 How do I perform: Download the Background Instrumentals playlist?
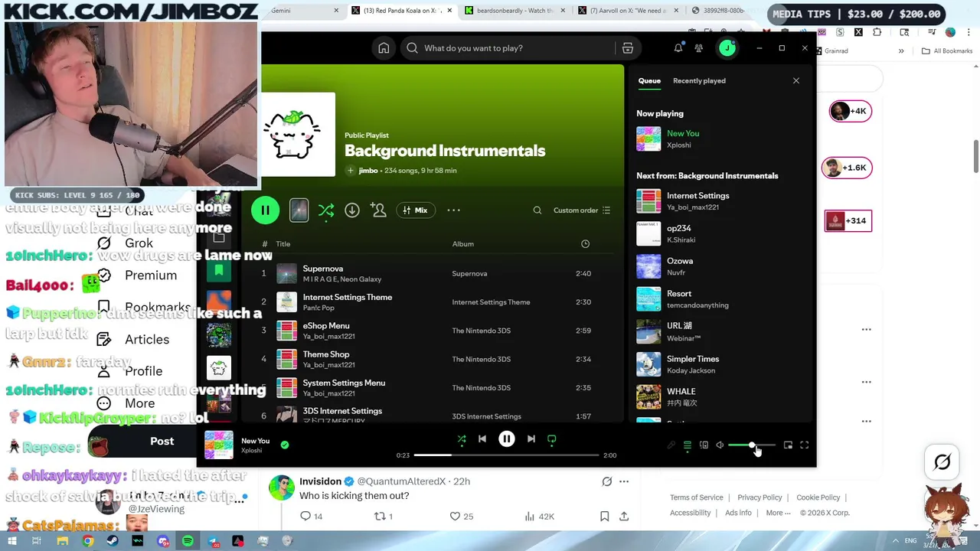coord(351,210)
